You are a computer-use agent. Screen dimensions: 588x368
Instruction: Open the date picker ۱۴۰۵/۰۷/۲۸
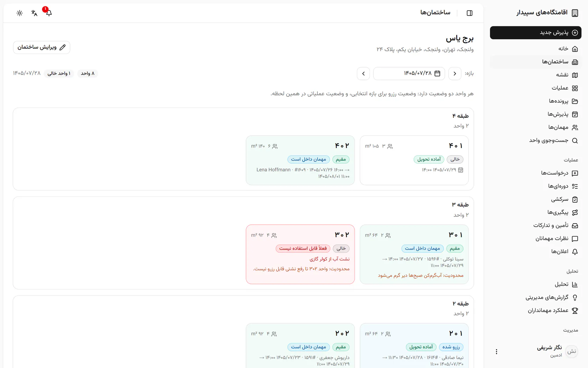(409, 74)
